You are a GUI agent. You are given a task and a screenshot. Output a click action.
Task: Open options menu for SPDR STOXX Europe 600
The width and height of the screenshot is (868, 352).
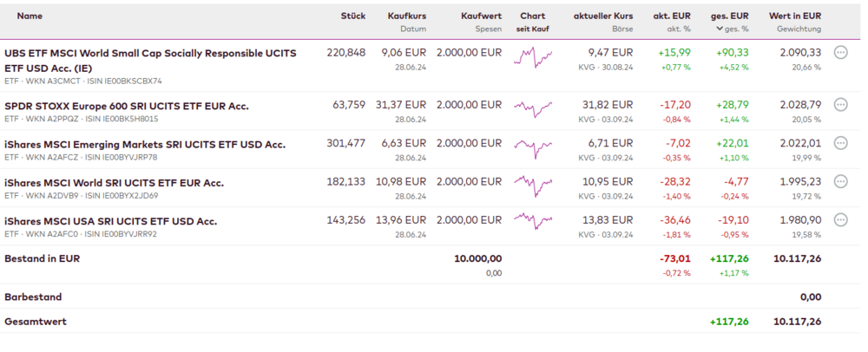tap(840, 105)
